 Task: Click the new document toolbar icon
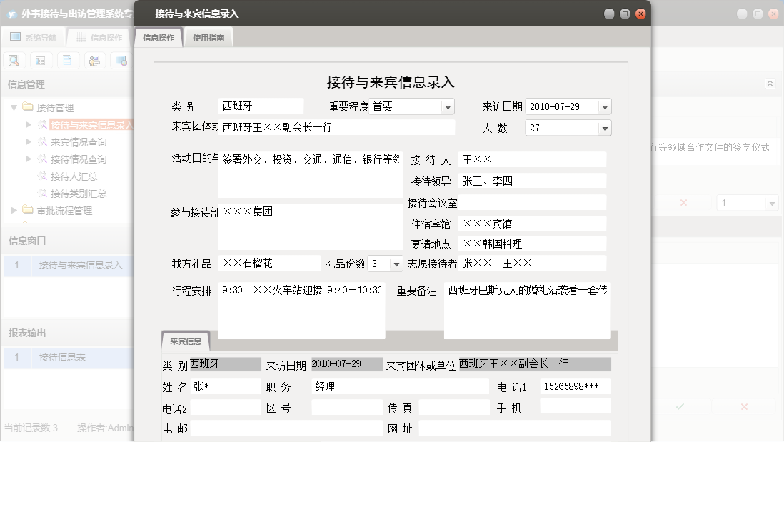pos(68,60)
